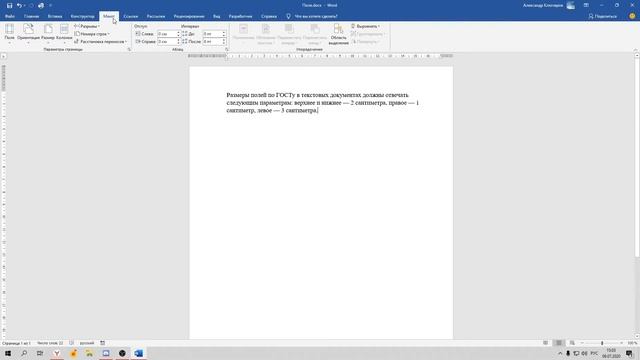
Task: Open Ribbon Display Options icon
Action: click(586, 5)
